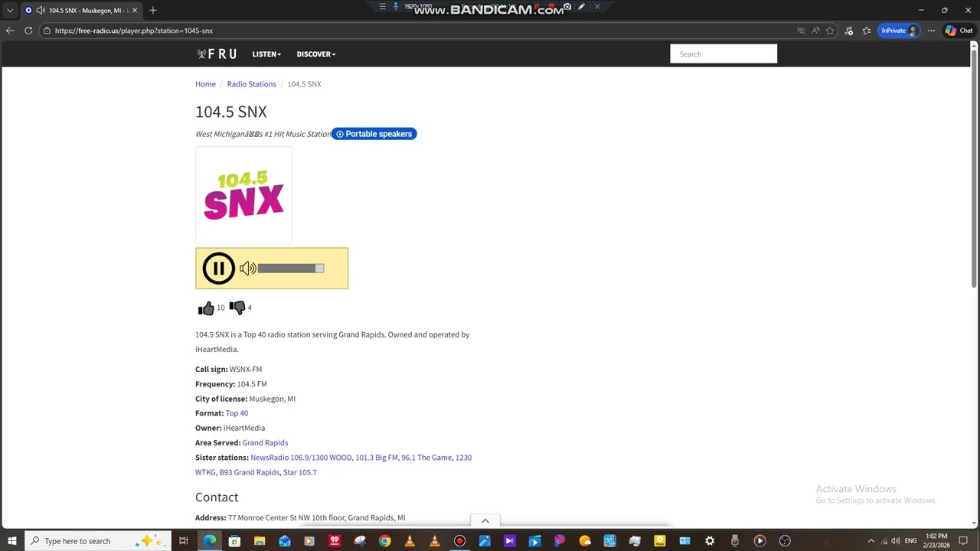980x551 pixels.
Task: Switch the ENG input language
Action: 911,541
